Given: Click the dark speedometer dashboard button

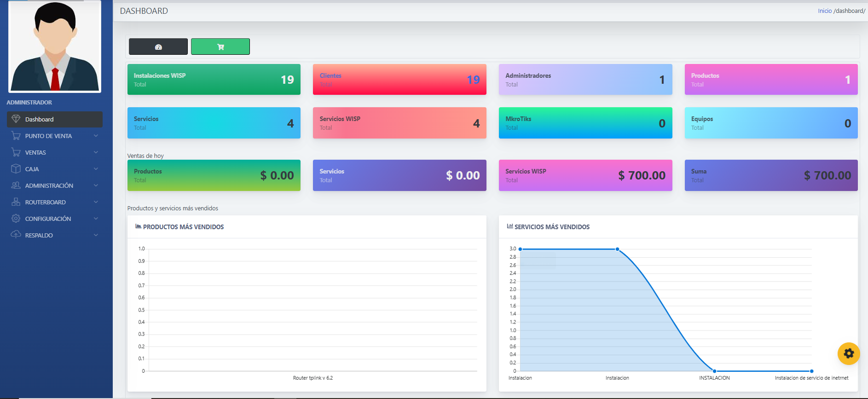Looking at the screenshot, I should coord(158,46).
